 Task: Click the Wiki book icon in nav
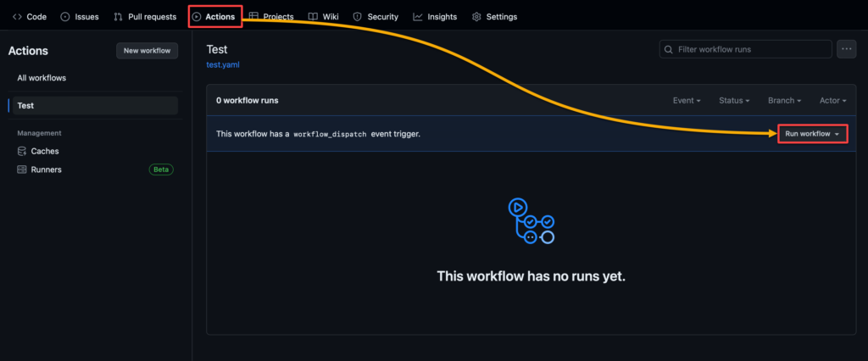click(313, 17)
